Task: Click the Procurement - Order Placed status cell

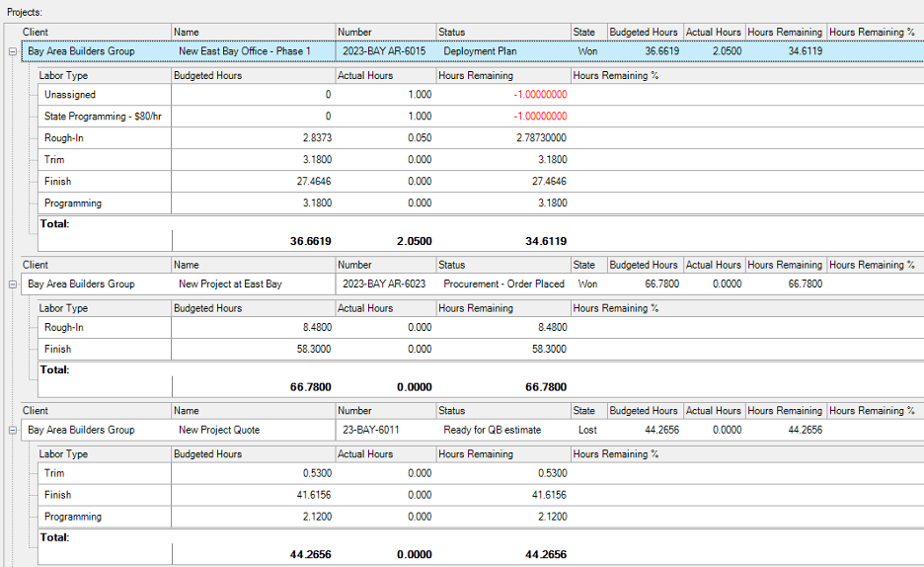Action: click(503, 284)
